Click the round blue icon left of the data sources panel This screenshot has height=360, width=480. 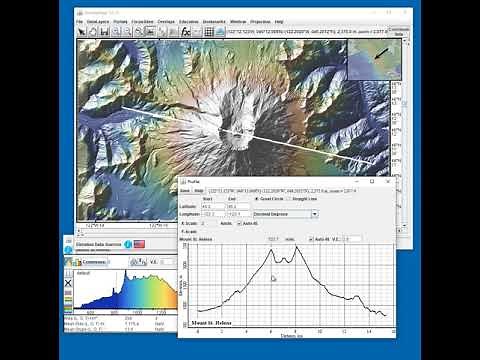(x=68, y=249)
